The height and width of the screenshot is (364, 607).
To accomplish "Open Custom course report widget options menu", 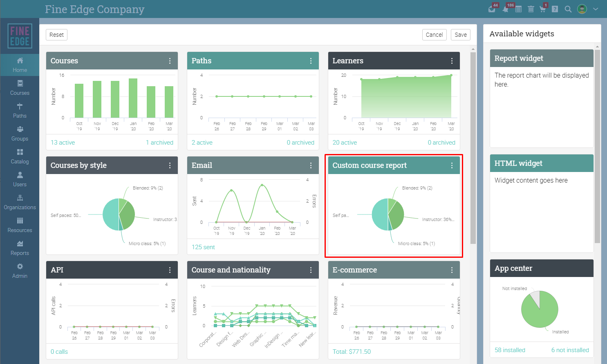I will click(x=452, y=165).
